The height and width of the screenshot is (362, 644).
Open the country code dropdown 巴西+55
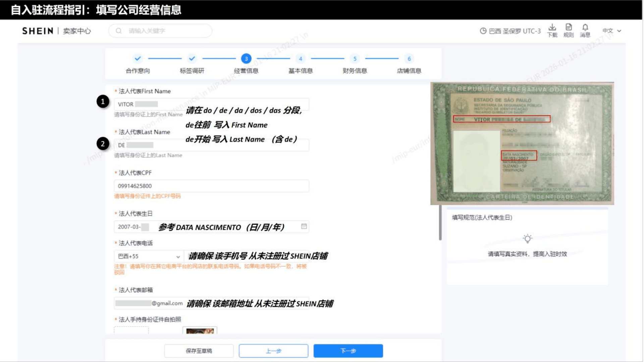click(149, 256)
